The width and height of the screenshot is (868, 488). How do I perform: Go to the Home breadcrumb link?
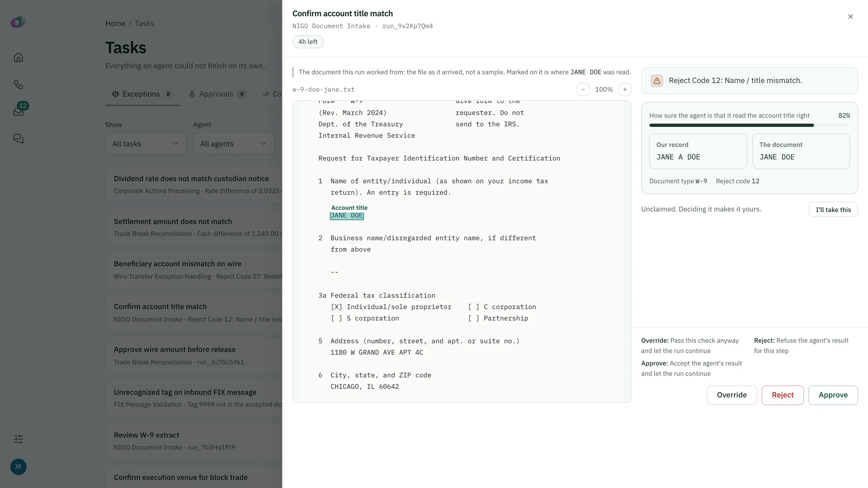tap(115, 23)
